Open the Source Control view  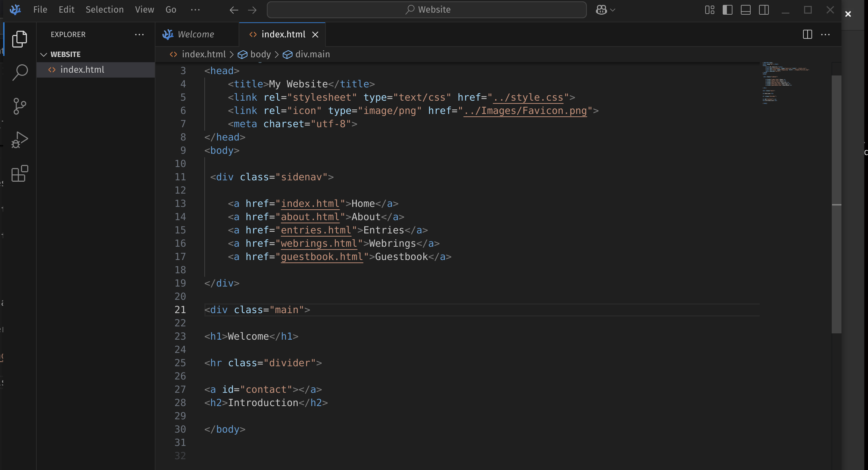(20, 106)
